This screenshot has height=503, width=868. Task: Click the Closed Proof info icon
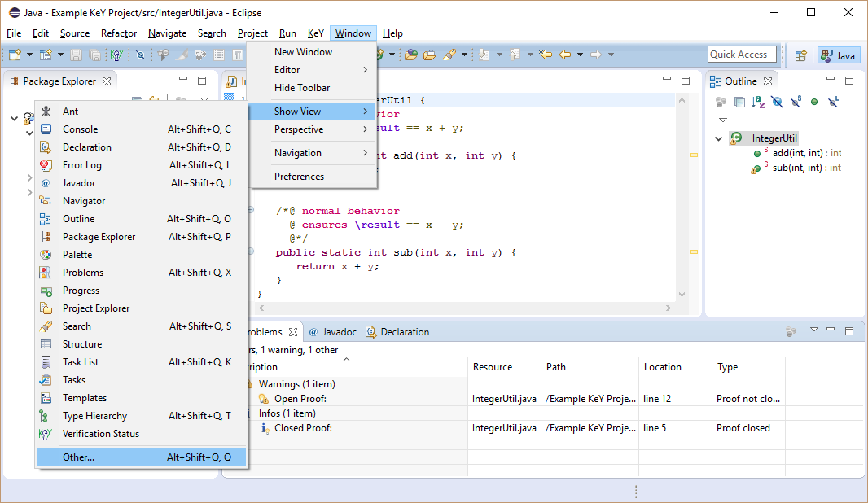pyautogui.click(x=265, y=428)
